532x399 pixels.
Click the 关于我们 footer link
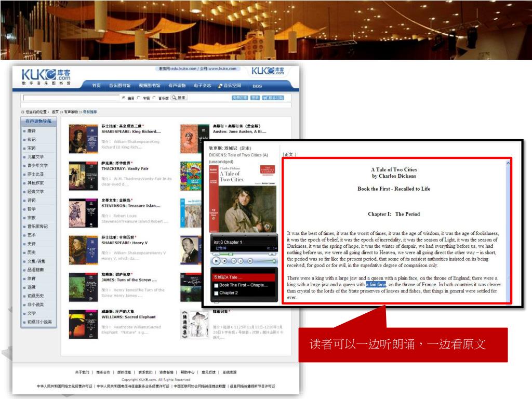point(82,372)
